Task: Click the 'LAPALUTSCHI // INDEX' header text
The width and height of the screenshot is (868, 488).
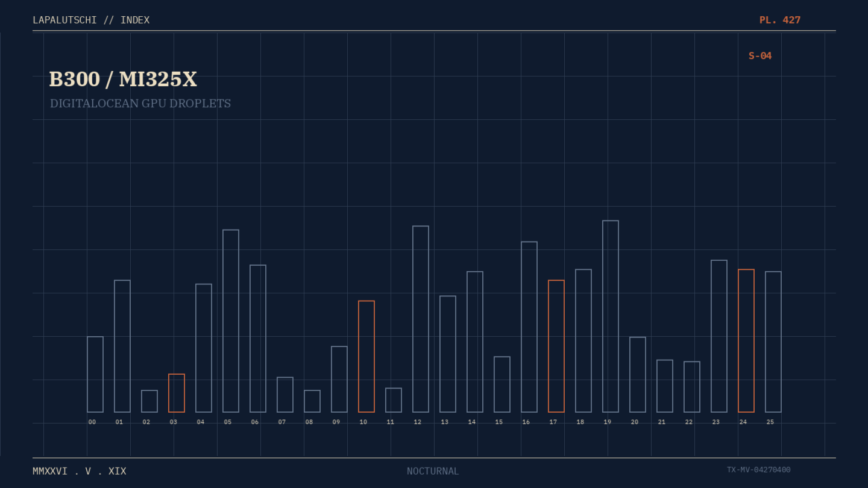Action: click(x=91, y=20)
